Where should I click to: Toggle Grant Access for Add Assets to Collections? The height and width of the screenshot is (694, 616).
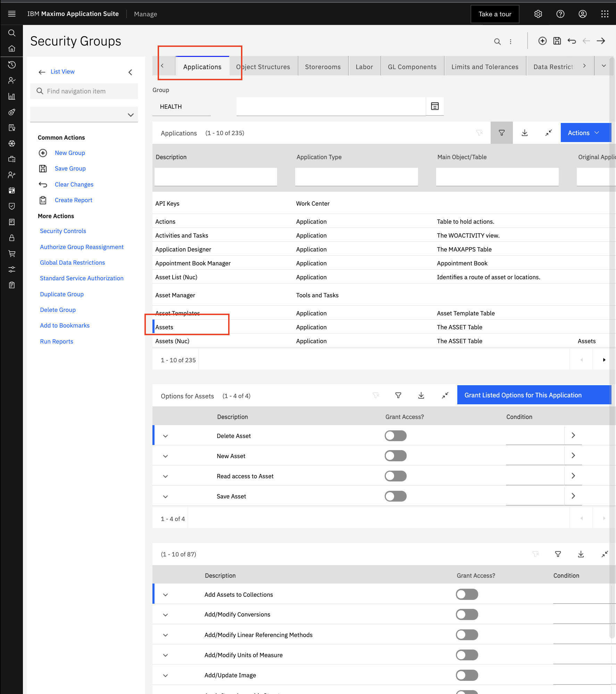(467, 594)
